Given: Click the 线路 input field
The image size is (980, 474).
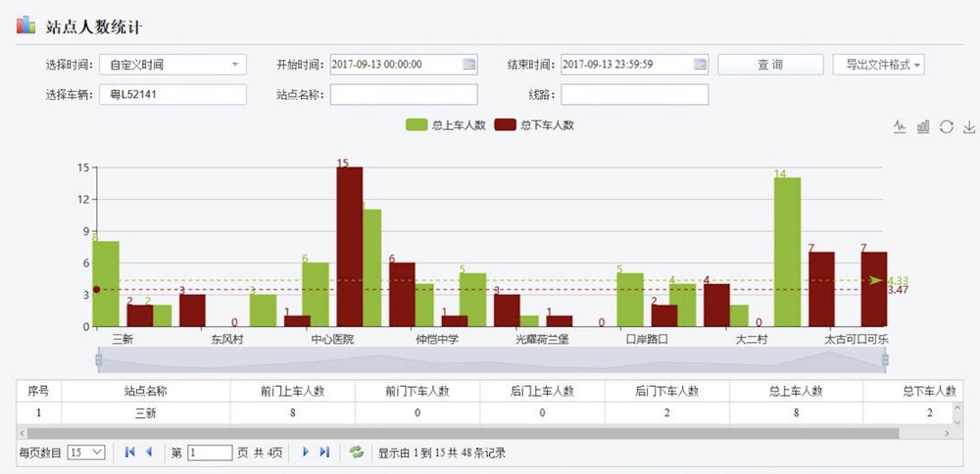Looking at the screenshot, I should (635, 95).
